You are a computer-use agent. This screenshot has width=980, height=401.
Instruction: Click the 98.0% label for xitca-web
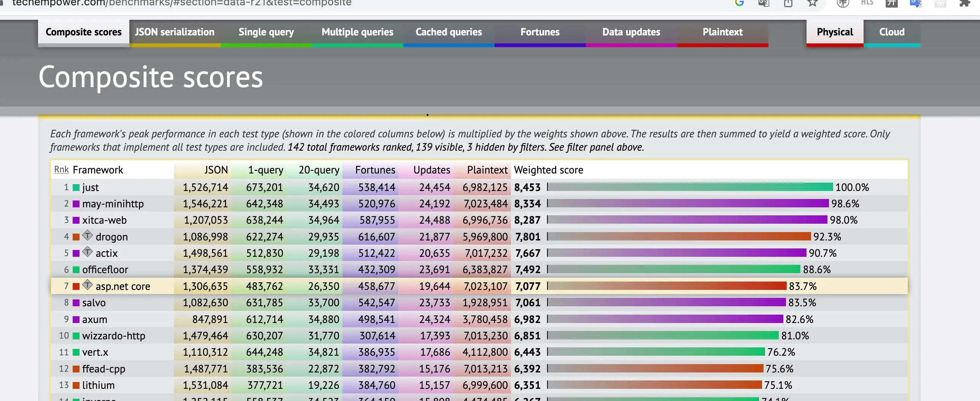coord(843,220)
